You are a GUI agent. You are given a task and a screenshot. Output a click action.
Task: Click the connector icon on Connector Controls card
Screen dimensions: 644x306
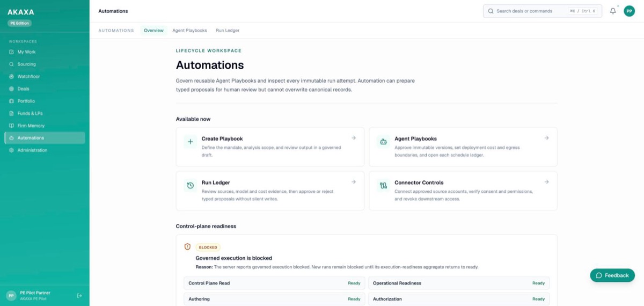[383, 186]
